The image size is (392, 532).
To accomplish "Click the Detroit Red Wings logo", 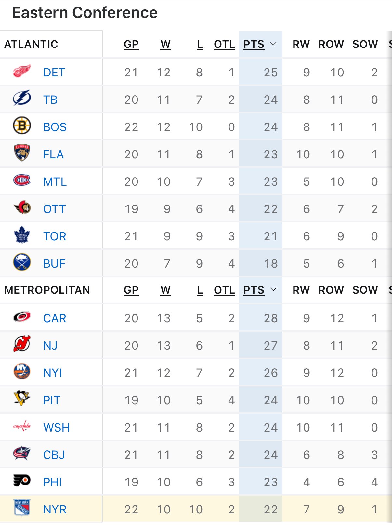I will click(22, 72).
